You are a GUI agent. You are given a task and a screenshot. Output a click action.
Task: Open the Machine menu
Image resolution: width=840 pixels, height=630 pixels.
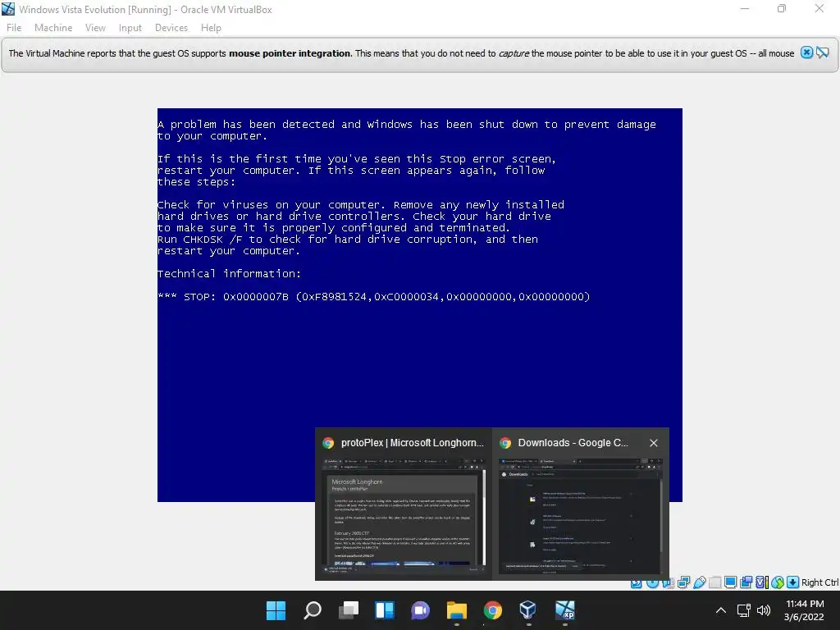point(53,28)
